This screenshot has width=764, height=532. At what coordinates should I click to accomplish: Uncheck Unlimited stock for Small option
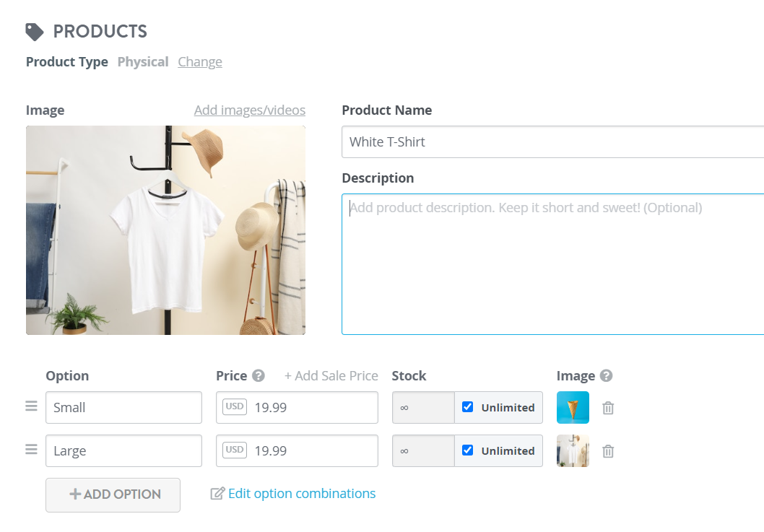pyautogui.click(x=468, y=407)
